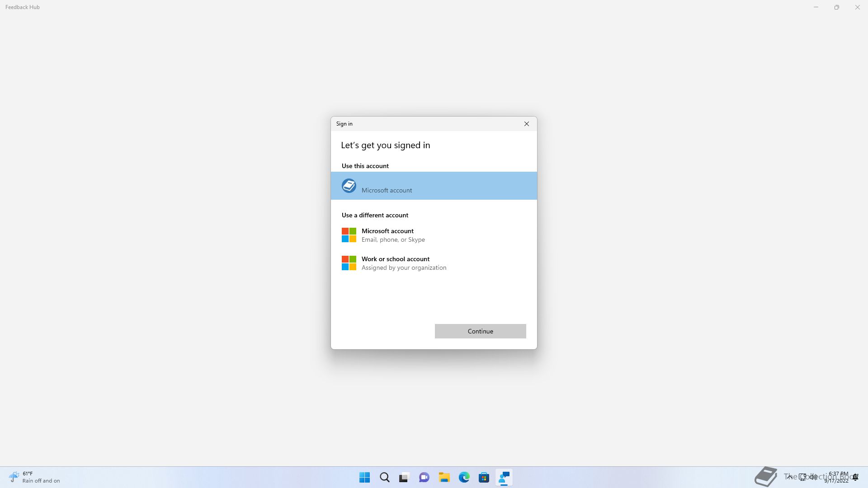The height and width of the screenshot is (488, 868).
Task: Open network status tray icon
Action: point(802,477)
